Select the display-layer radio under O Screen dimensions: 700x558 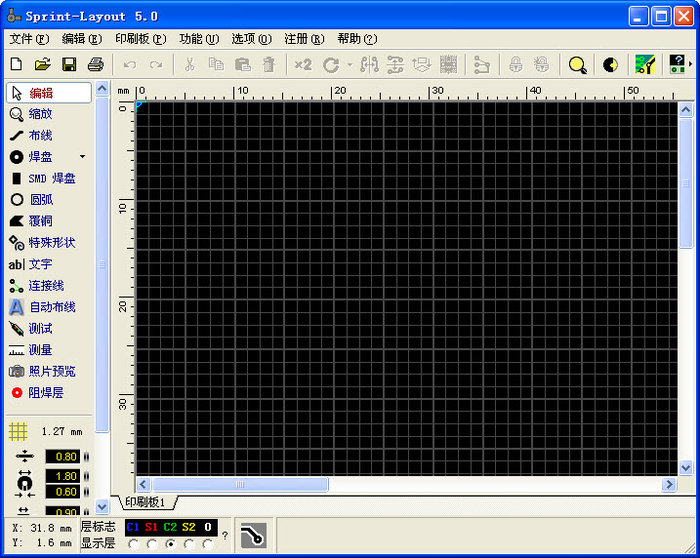point(208,544)
